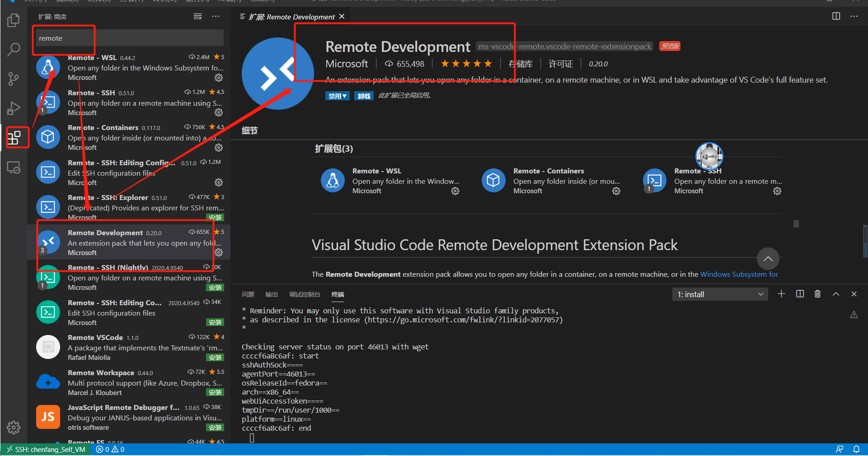Screen dimensions: 868x456
Task: Split the editor right
Action: pyautogui.click(x=836, y=16)
